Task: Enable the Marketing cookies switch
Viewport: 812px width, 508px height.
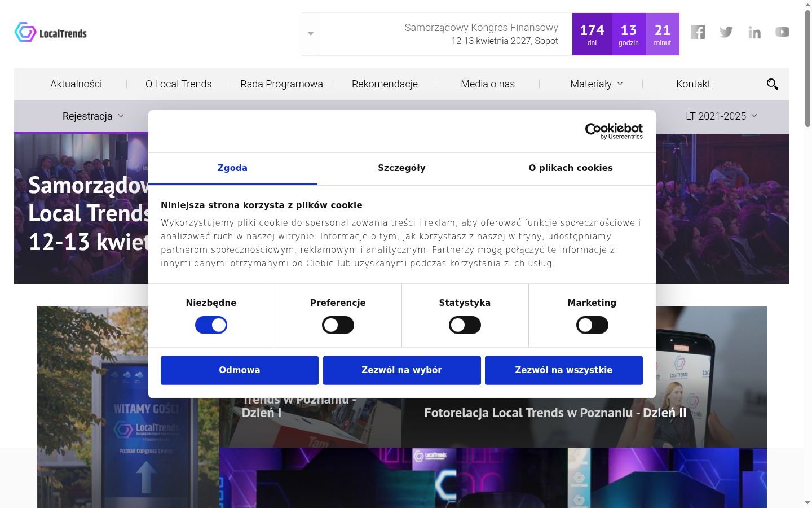Action: click(592, 325)
